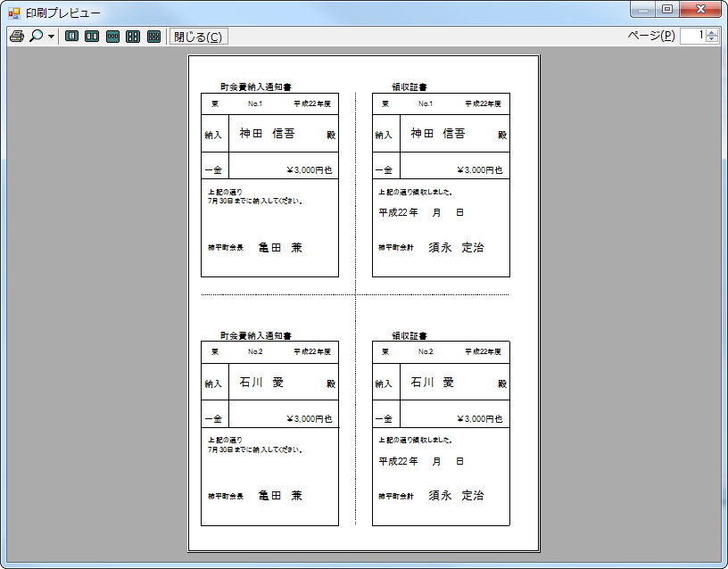Print the previewed document
The height and width of the screenshot is (569, 728).
16,37
